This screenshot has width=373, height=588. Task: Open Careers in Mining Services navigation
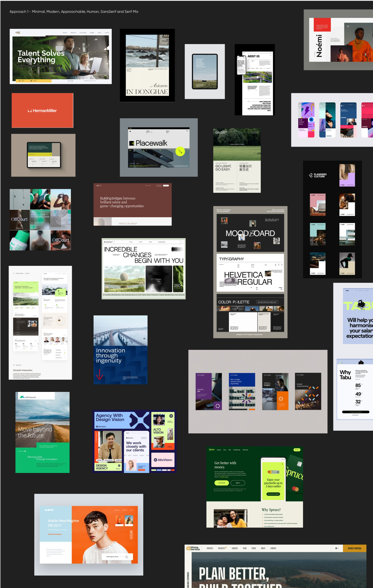pyautogui.click(x=235, y=548)
